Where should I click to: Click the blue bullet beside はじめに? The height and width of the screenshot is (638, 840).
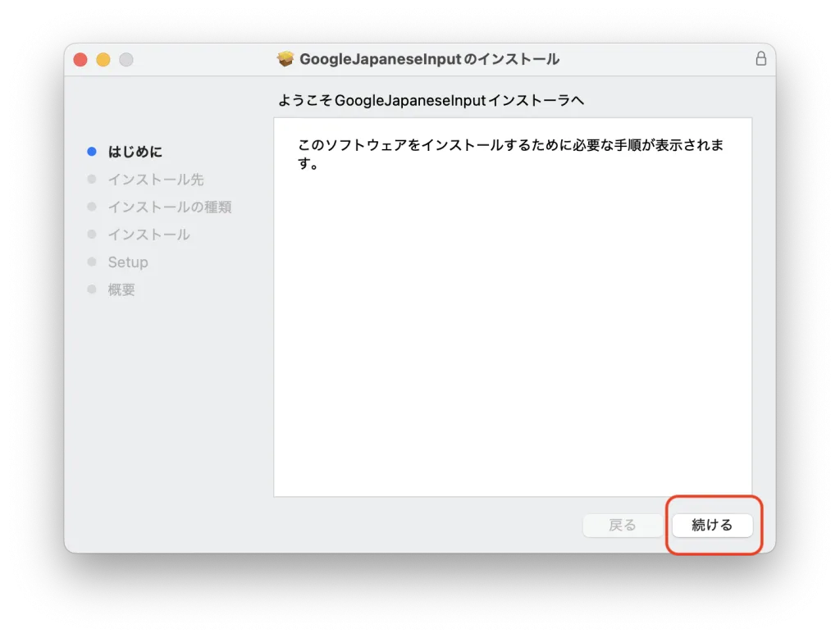tap(92, 152)
